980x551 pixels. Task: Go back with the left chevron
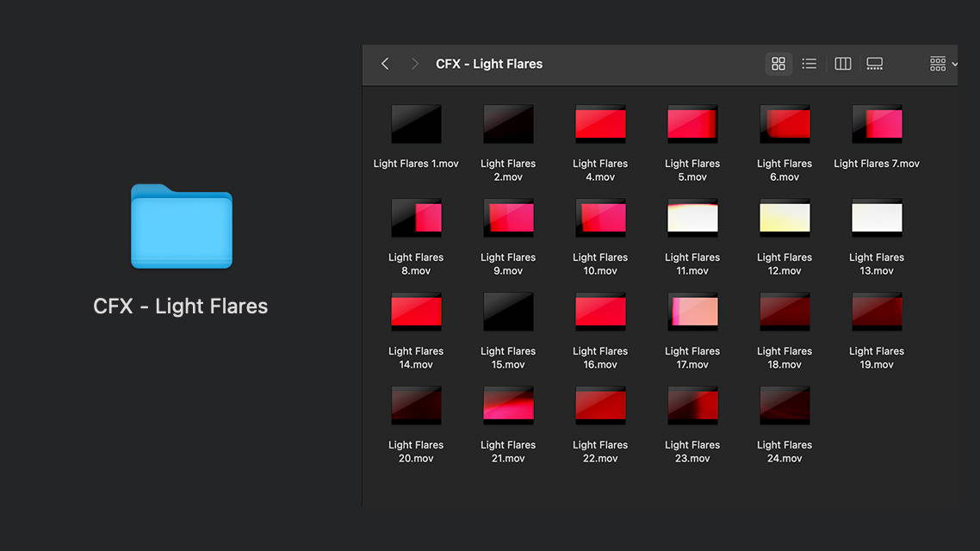385,64
